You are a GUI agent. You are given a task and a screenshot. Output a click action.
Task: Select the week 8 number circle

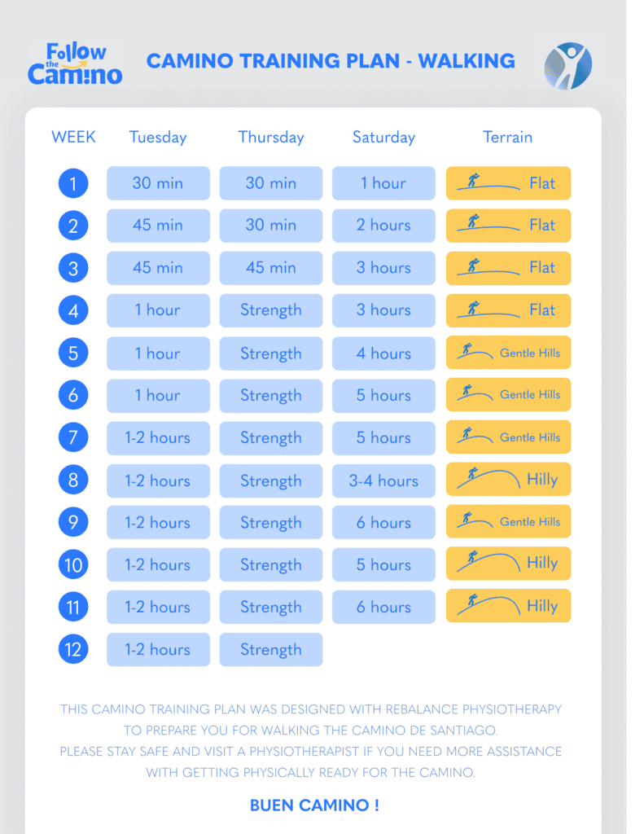click(73, 480)
